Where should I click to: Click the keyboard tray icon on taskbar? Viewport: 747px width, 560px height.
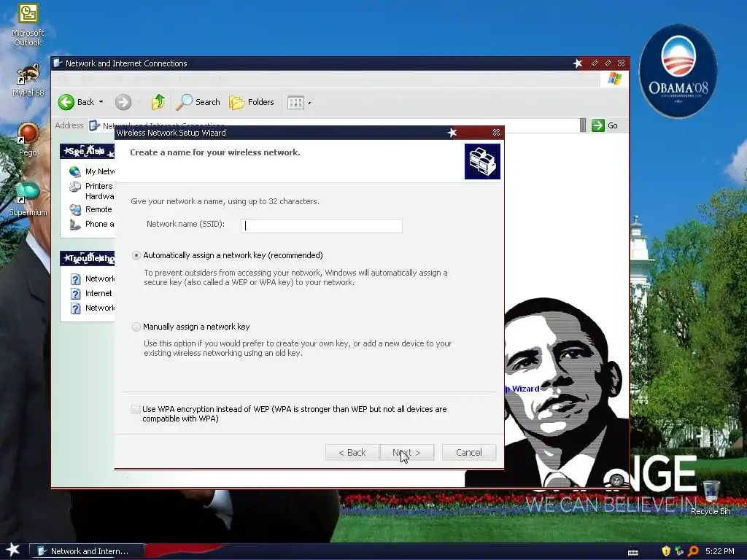click(633, 552)
